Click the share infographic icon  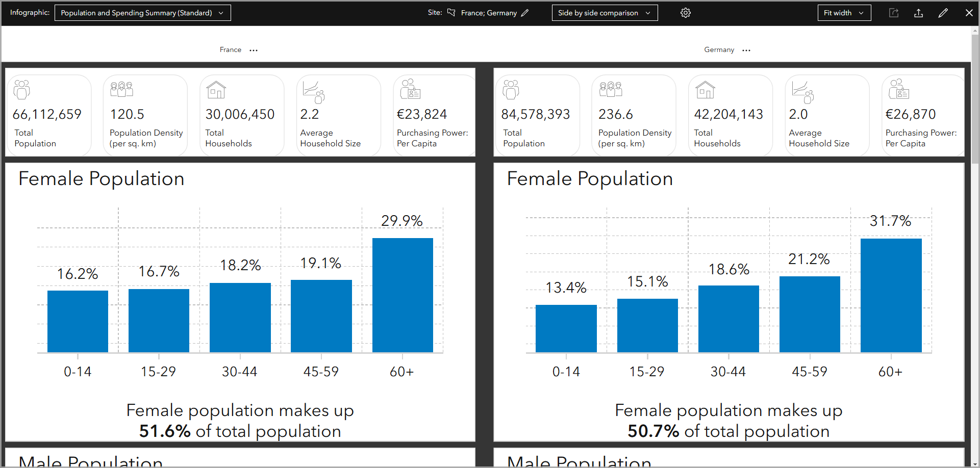pos(894,13)
